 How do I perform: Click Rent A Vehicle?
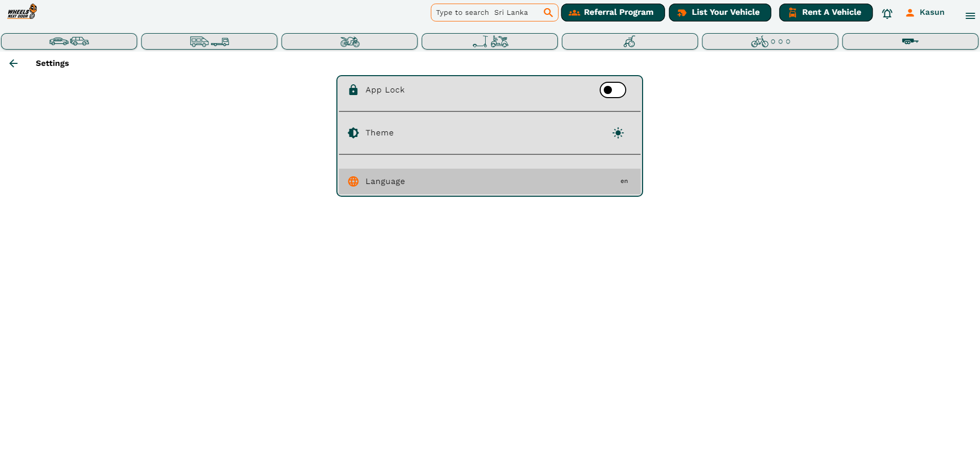[x=825, y=12]
